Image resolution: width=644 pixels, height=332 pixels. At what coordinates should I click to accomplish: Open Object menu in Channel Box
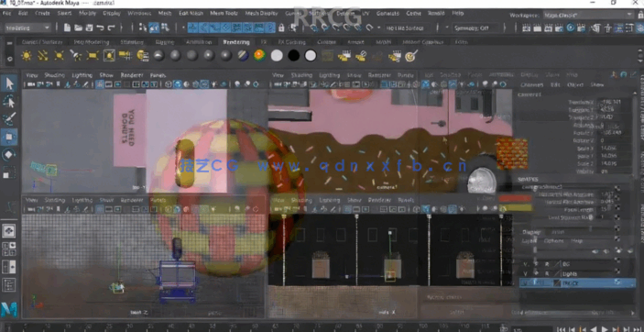point(575,84)
